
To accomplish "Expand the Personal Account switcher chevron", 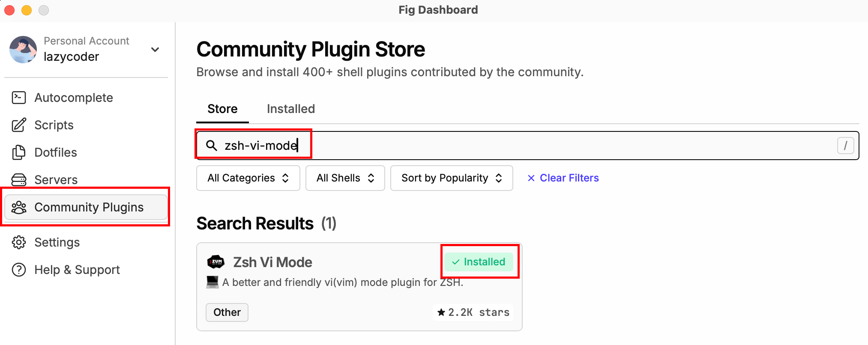I will click(x=155, y=50).
